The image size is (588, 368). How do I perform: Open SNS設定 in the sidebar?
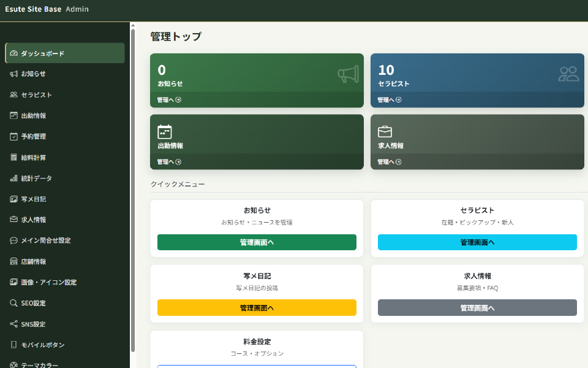tap(65, 324)
